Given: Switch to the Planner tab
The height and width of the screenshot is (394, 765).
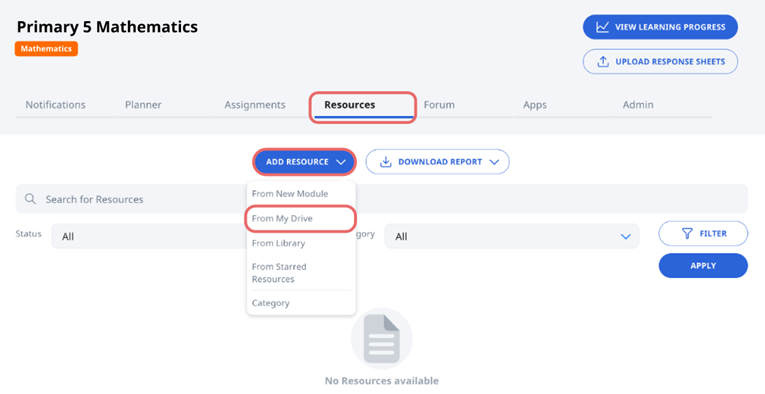Looking at the screenshot, I should 143,105.
